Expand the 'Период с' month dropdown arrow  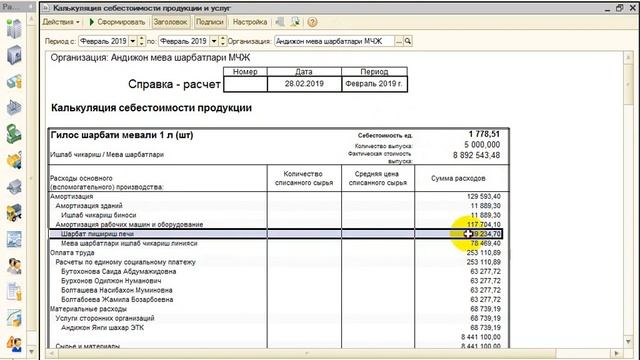133,41
